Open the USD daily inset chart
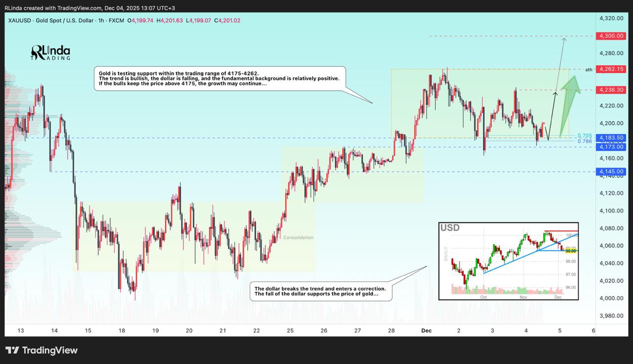 [509, 260]
